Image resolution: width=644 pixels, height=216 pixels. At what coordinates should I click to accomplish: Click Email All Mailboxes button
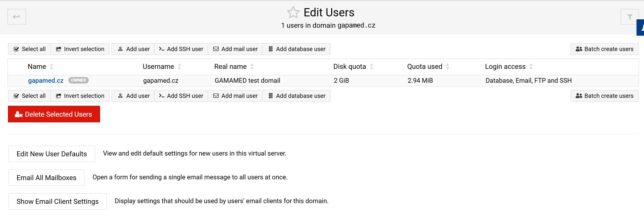click(x=46, y=178)
